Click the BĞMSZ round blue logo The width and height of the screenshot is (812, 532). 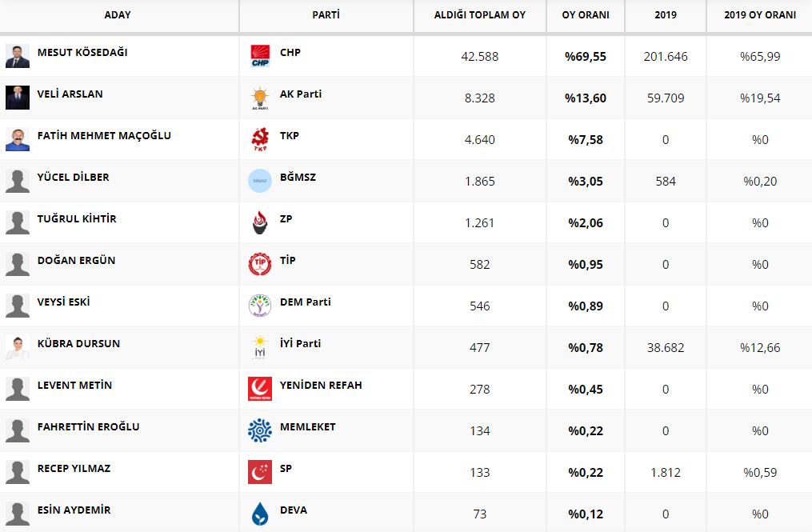(x=260, y=181)
